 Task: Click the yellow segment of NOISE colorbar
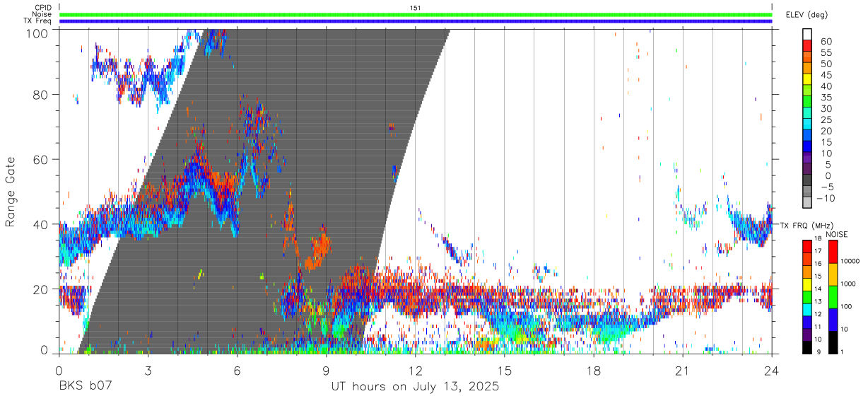(833, 274)
